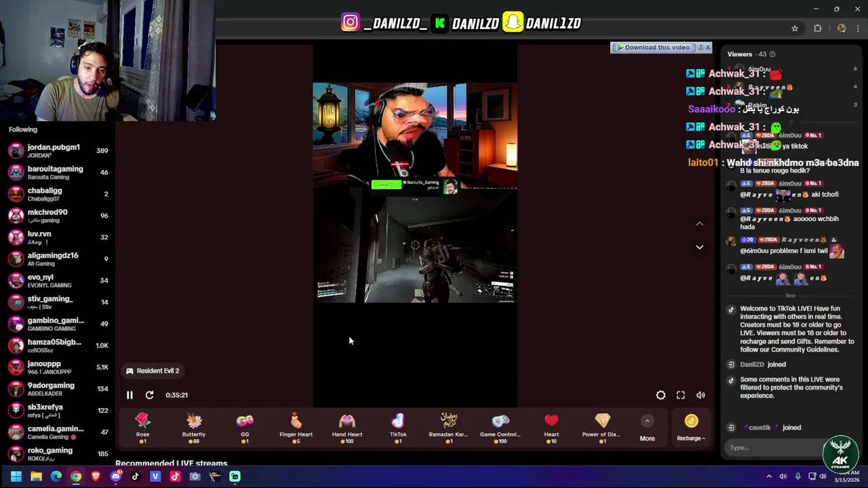The image size is (868, 488).
Task: Click the Viewers count header
Action: point(747,54)
